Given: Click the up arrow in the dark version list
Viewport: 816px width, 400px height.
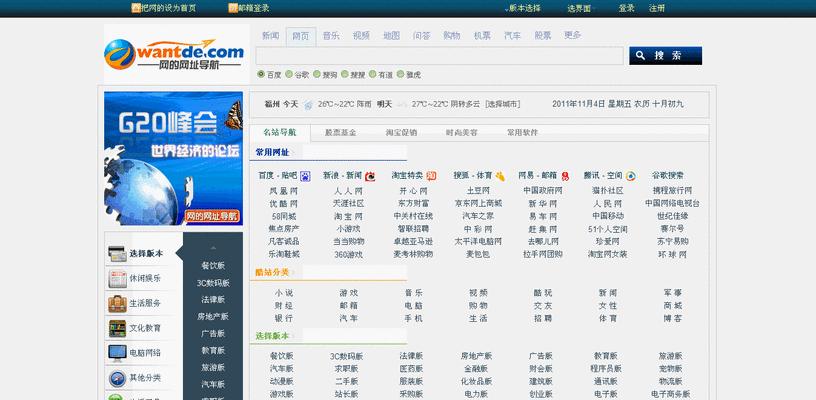Looking at the screenshot, I should (x=213, y=248).
